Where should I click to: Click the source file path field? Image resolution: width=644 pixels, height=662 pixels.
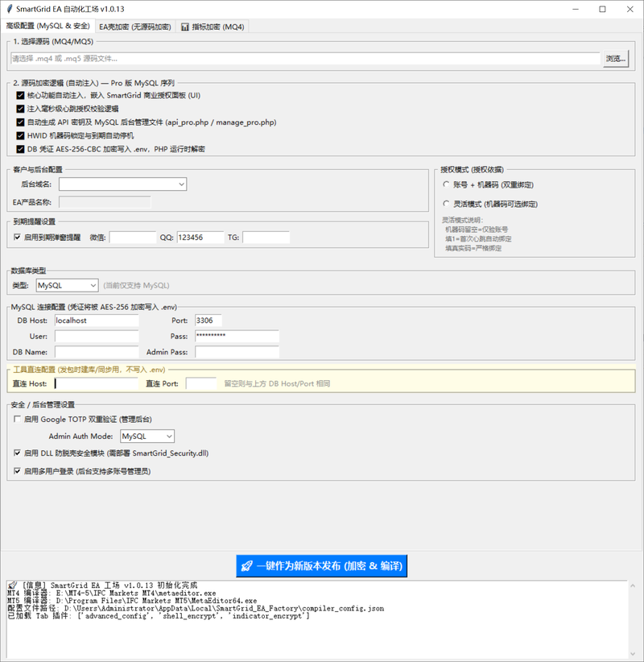(x=305, y=59)
